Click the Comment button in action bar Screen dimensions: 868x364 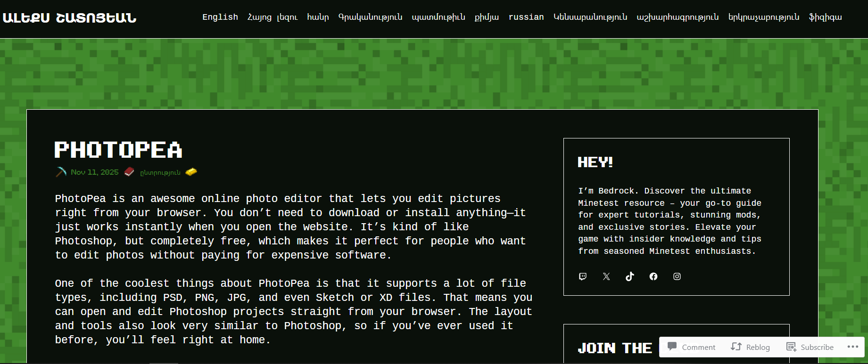pos(692,347)
